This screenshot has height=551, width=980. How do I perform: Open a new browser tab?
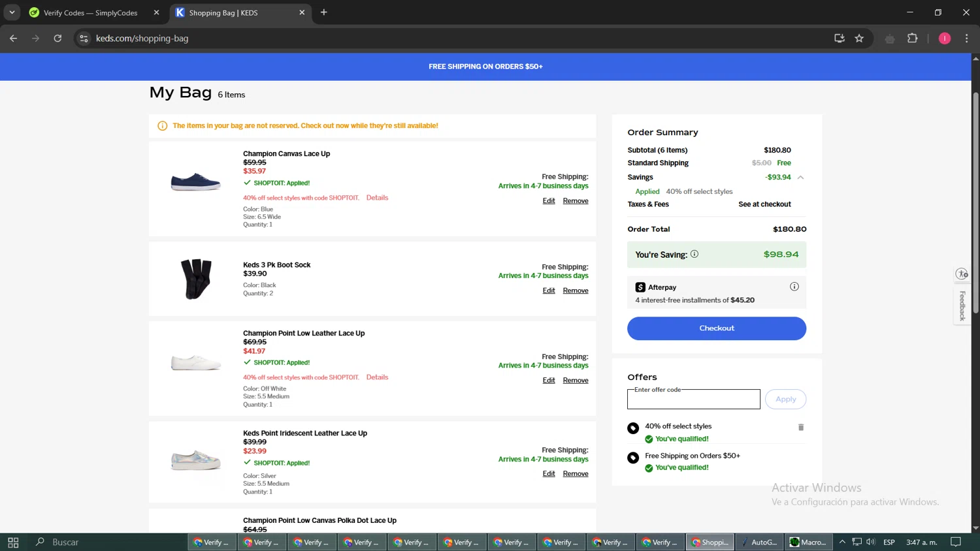click(x=323, y=12)
